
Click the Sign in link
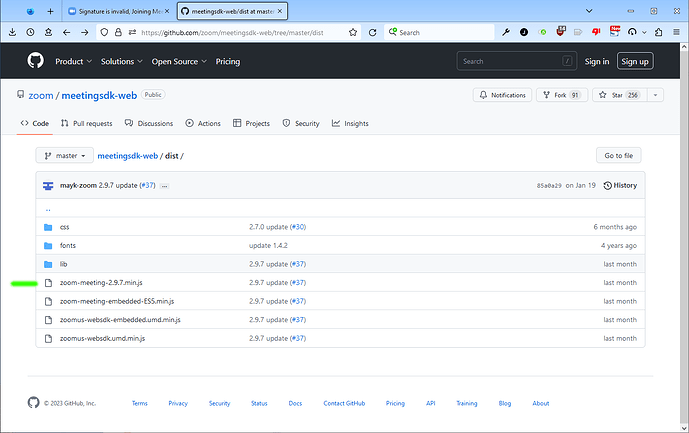pos(597,62)
